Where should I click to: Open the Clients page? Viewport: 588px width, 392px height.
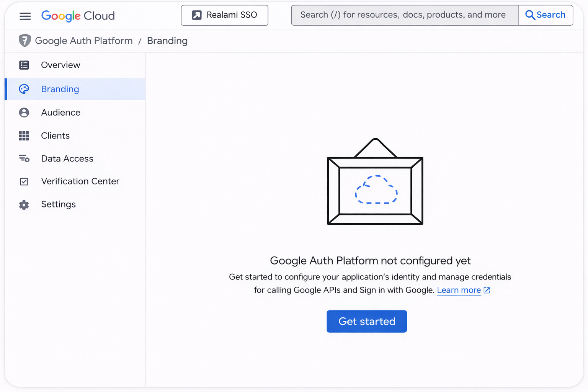click(55, 136)
